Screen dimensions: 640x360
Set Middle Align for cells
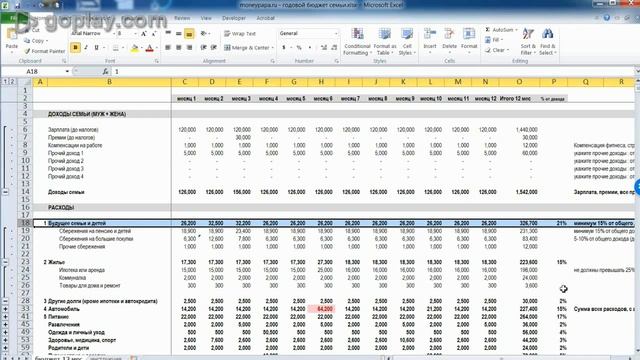tap(179, 33)
